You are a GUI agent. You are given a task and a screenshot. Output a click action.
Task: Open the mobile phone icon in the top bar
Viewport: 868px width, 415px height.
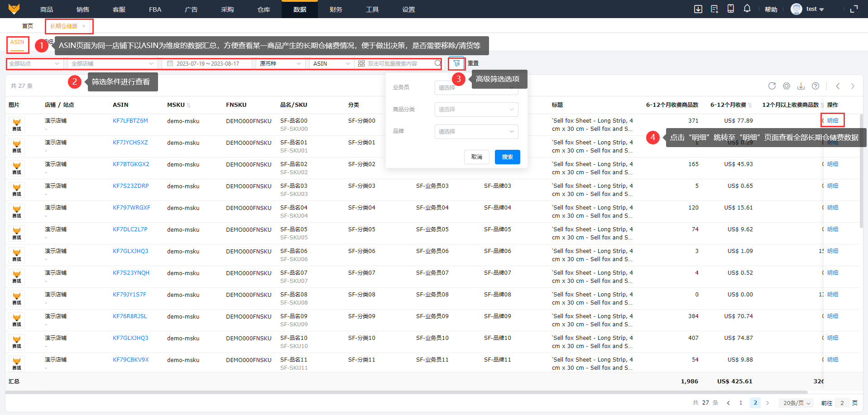(x=731, y=9)
